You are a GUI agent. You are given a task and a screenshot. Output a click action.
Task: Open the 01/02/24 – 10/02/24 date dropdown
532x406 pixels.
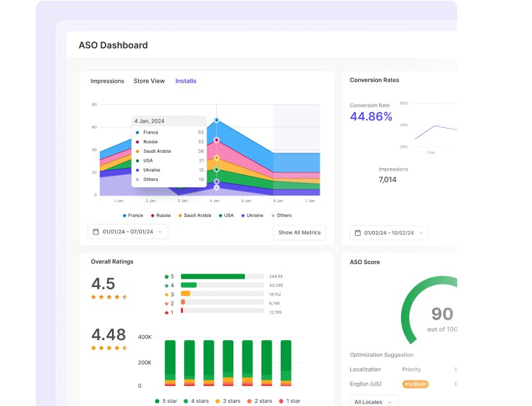point(389,233)
